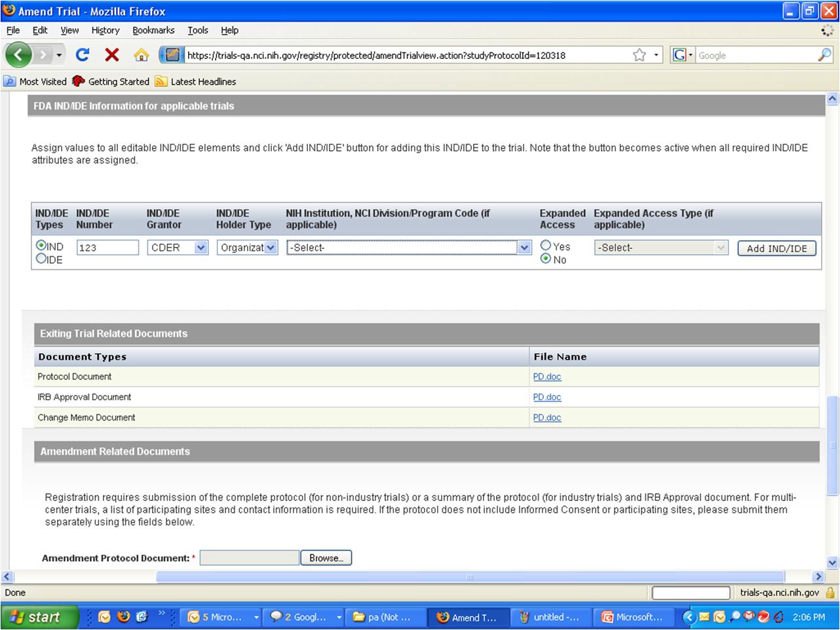Click the Start button on the taskbar

point(38,617)
